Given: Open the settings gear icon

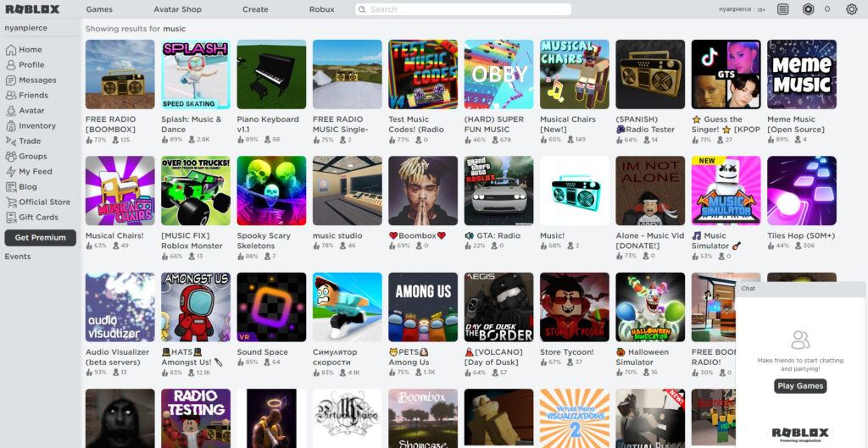Looking at the screenshot, I should (851, 8).
